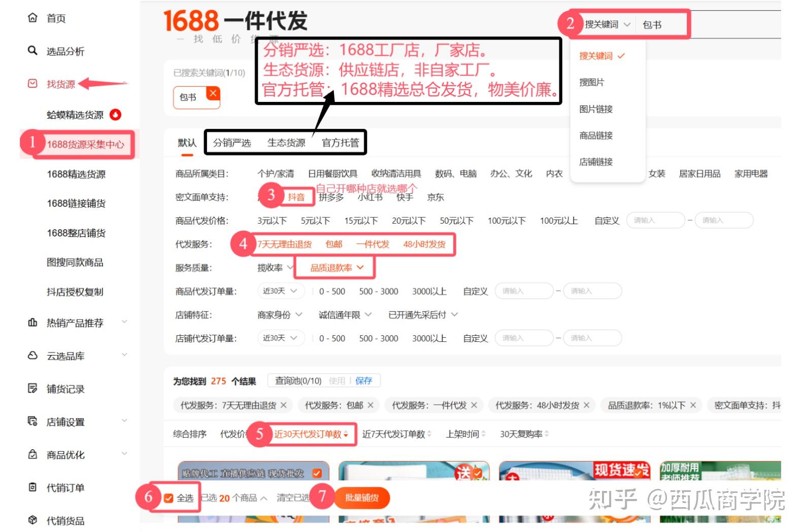Toggle the 一件代发 service filter
The width and height of the screenshot is (805, 532).
coord(373,244)
